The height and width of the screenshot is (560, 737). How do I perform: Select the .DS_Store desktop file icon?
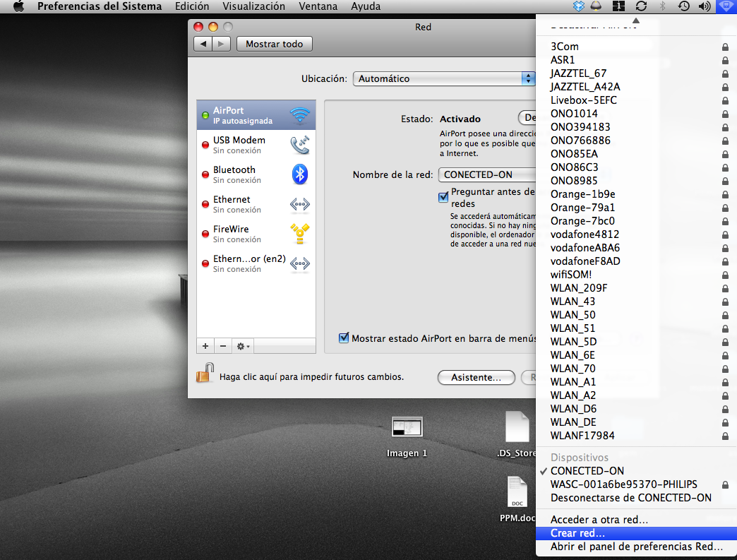coord(517,426)
